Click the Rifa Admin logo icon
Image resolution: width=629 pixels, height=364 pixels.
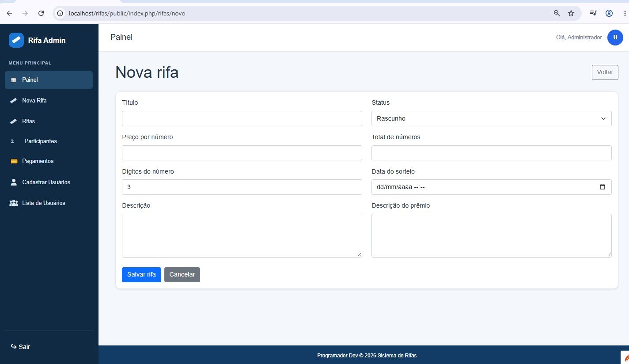16,40
